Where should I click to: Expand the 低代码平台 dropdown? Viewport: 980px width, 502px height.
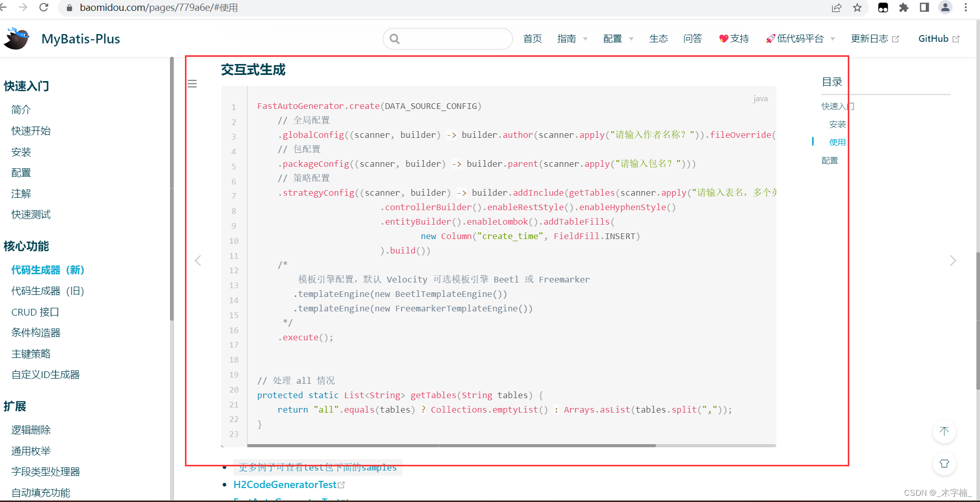tap(800, 39)
